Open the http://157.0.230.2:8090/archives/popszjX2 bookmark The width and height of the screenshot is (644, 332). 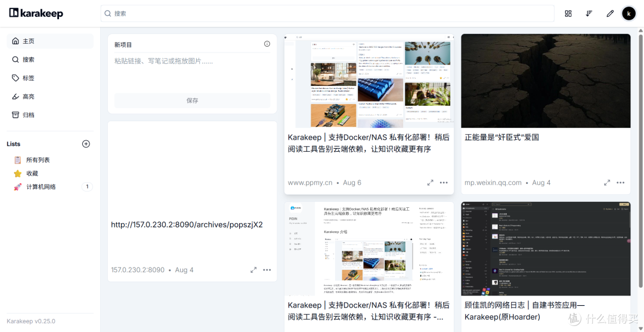[x=187, y=225]
